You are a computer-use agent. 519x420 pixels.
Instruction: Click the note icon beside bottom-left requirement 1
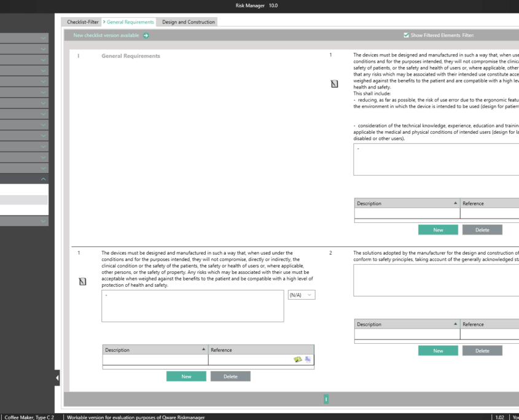pyautogui.click(x=82, y=282)
